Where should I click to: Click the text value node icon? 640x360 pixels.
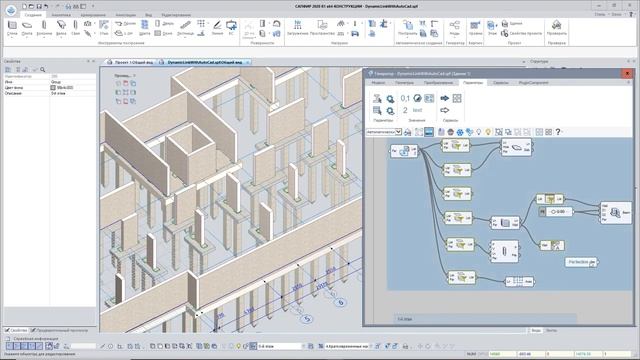coord(417,110)
